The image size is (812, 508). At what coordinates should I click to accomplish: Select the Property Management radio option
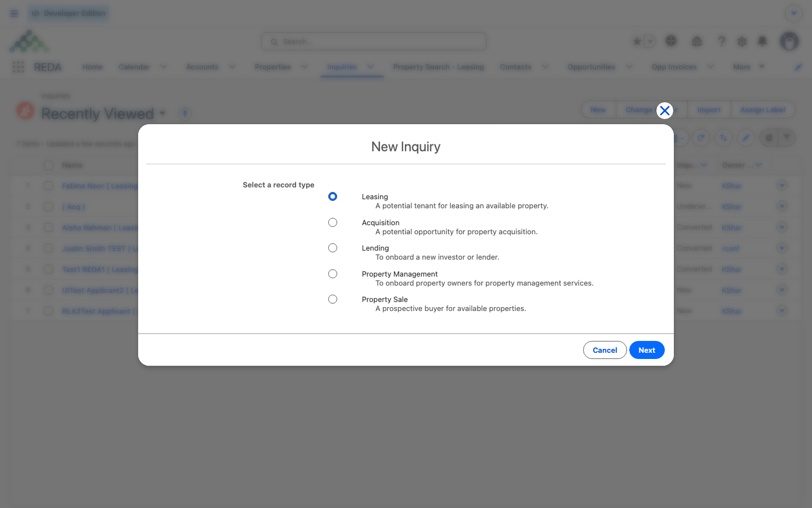coord(333,274)
